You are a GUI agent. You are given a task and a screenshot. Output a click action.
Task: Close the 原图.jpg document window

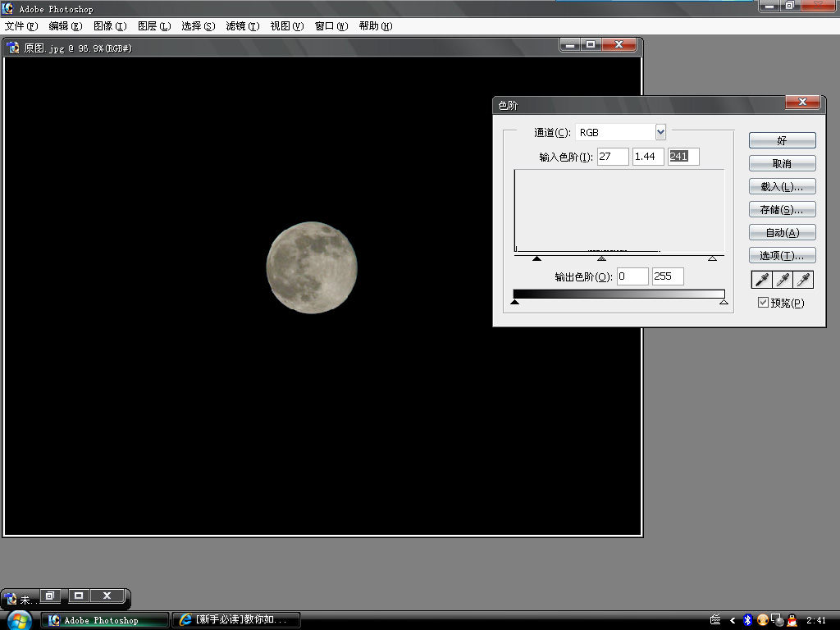click(619, 45)
